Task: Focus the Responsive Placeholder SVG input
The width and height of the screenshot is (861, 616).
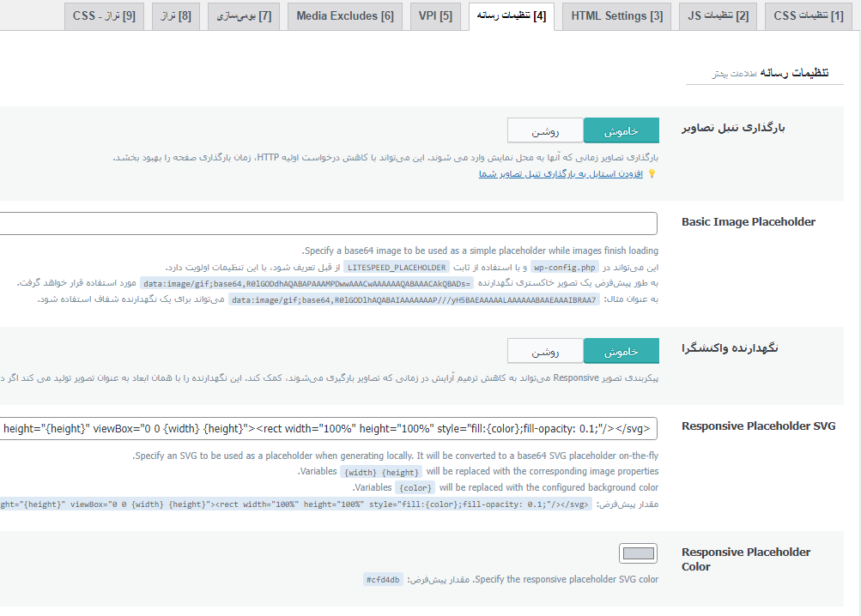Action: tap(328, 428)
